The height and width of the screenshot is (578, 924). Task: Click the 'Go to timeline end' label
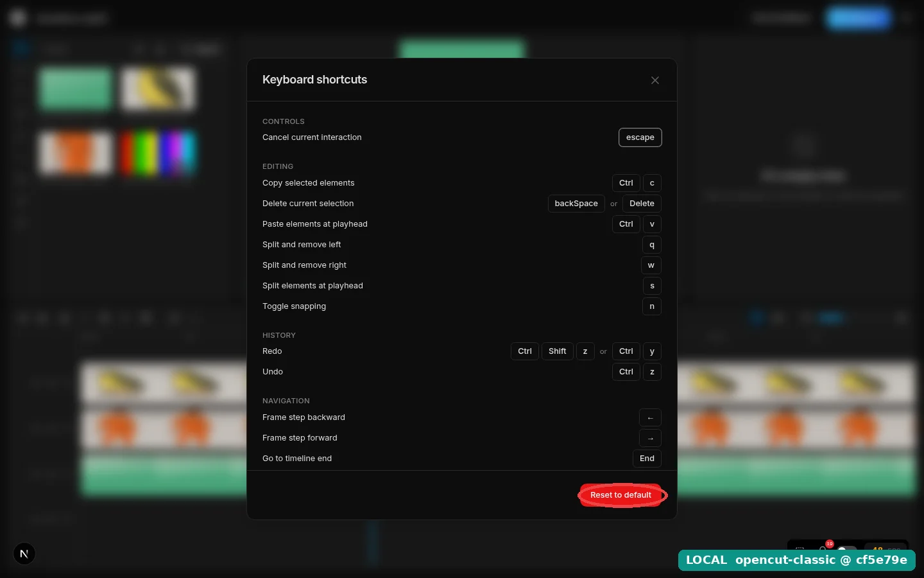pyautogui.click(x=297, y=459)
